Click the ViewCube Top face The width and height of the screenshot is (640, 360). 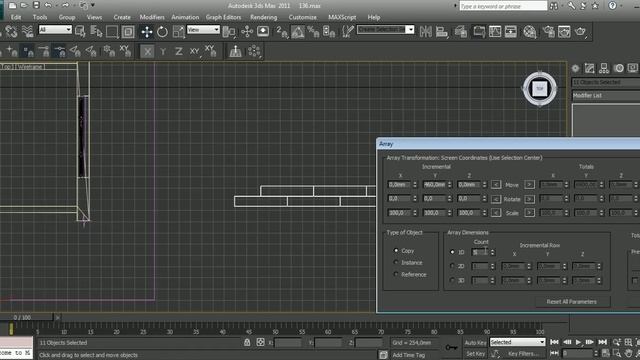pyautogui.click(x=540, y=89)
